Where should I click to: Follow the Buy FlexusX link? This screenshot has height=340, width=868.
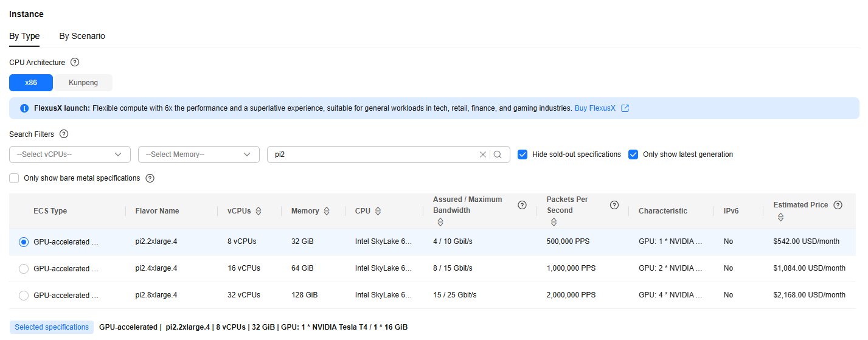(595, 108)
